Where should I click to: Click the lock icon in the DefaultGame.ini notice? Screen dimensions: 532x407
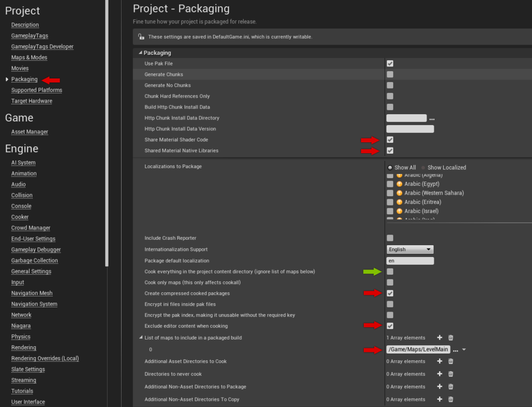[140, 36]
